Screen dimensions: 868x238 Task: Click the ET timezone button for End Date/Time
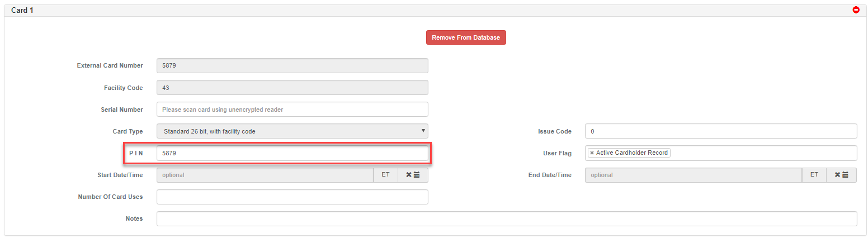tap(814, 175)
